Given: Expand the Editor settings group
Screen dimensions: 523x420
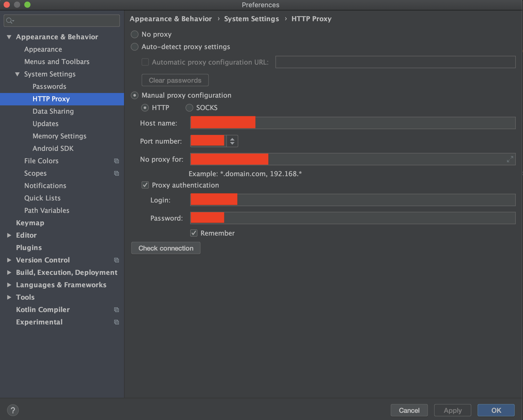Looking at the screenshot, I should point(9,235).
